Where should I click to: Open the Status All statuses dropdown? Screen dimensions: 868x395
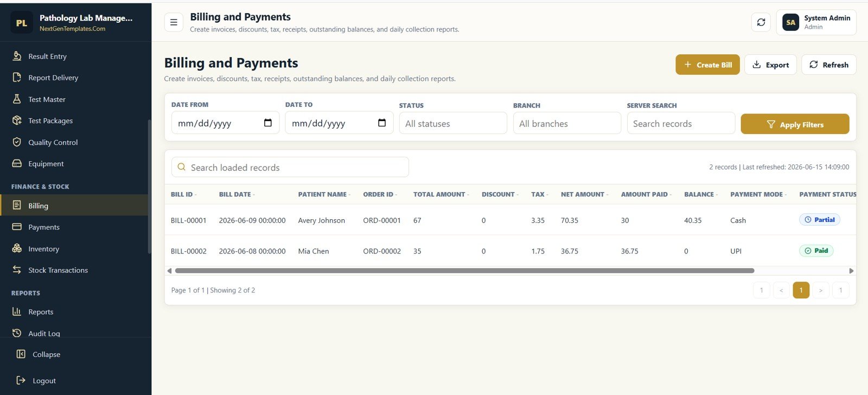click(453, 123)
